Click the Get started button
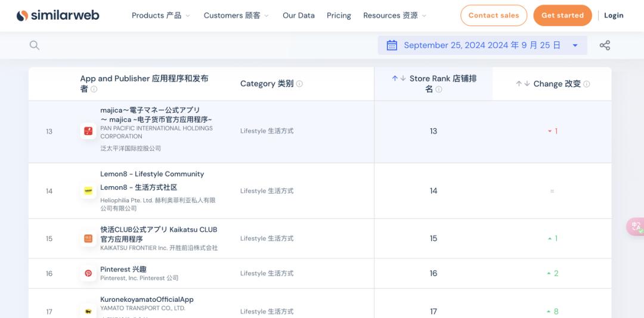This screenshot has width=644, height=318. click(562, 16)
